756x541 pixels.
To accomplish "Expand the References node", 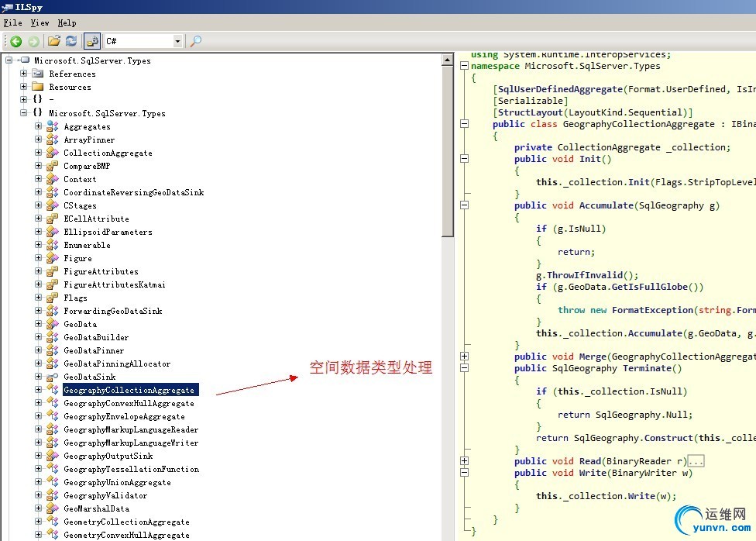I will [23, 74].
